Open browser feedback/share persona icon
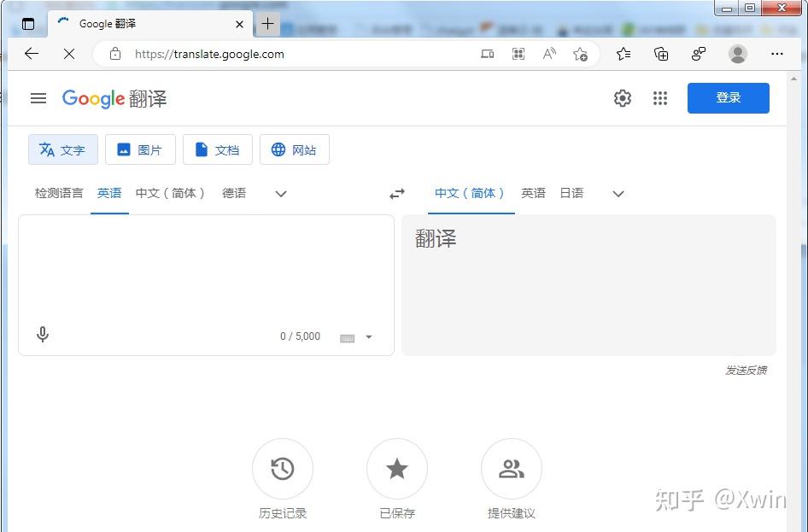Image resolution: width=808 pixels, height=532 pixels. [699, 54]
